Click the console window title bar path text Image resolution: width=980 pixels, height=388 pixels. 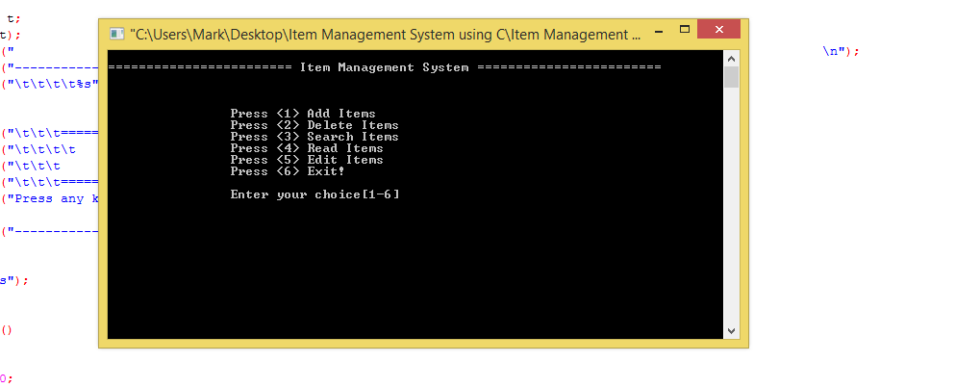pyautogui.click(x=385, y=35)
